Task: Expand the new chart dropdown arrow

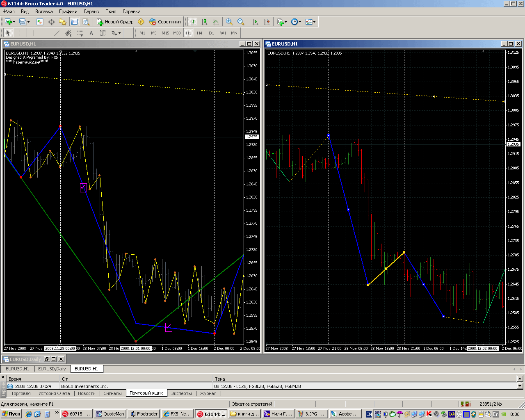Action: (x=14, y=22)
